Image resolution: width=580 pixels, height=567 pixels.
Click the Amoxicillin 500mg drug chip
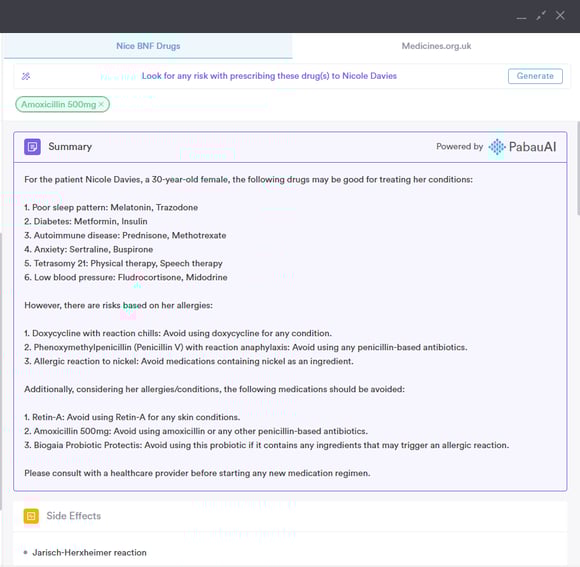point(58,104)
